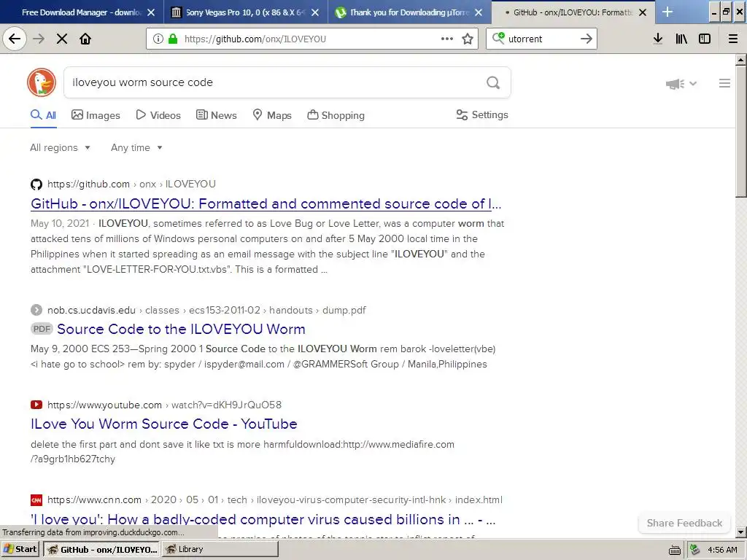Screen dimensions: 747x560
Task: Click the network tray icon beside the clock
Action: [x=695, y=550]
